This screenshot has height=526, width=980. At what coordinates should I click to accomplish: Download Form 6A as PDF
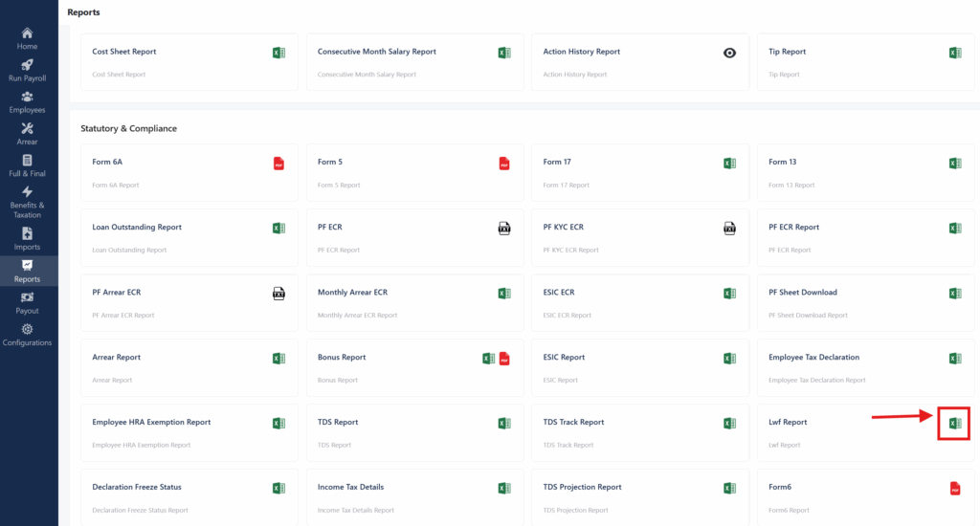[x=278, y=164]
